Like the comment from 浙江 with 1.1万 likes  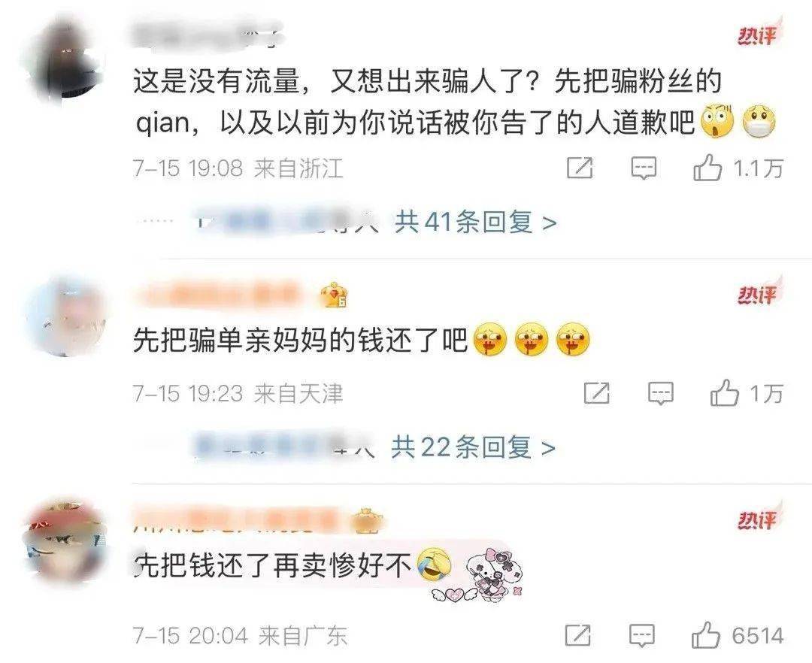[x=707, y=168]
